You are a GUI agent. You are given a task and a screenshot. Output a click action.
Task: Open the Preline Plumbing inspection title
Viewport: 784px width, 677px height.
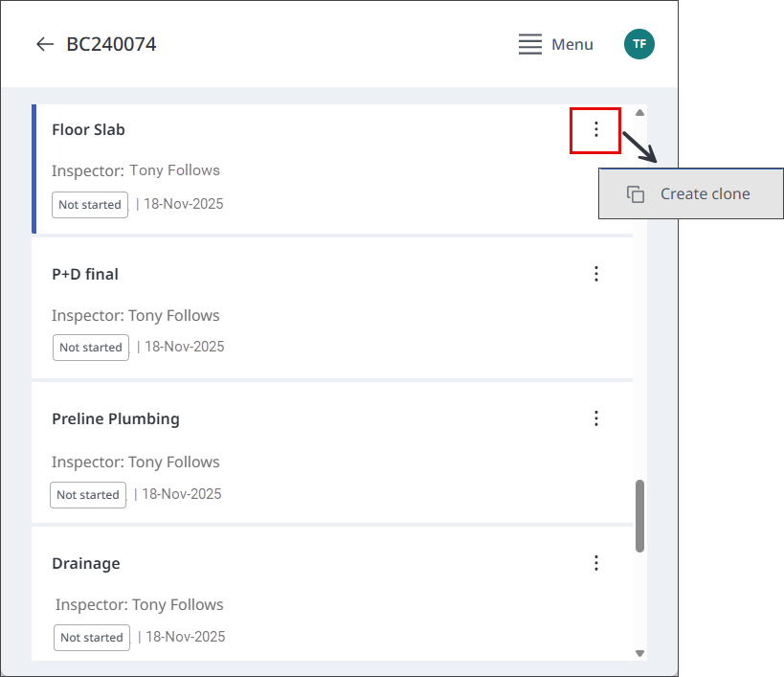tap(116, 418)
